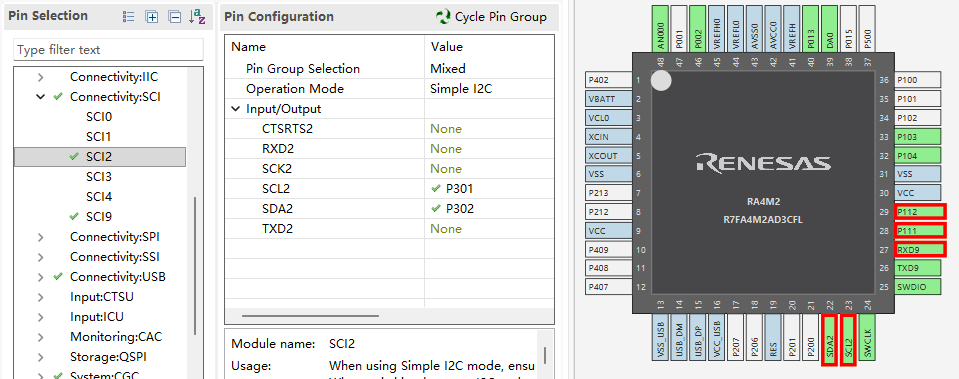Select SCI3 in the tree
Screen dimensions: 959x379
(x=98, y=177)
